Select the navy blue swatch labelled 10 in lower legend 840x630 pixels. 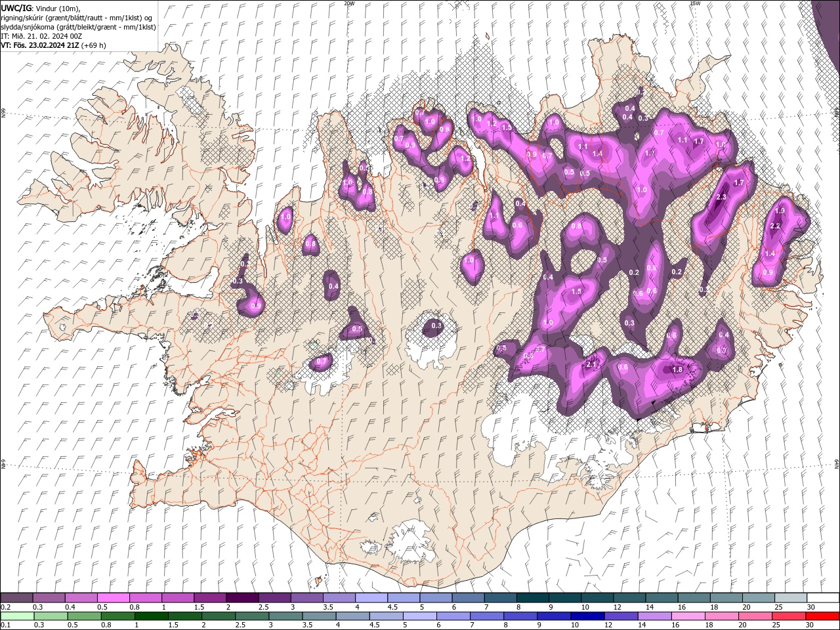pyautogui.click(x=587, y=616)
